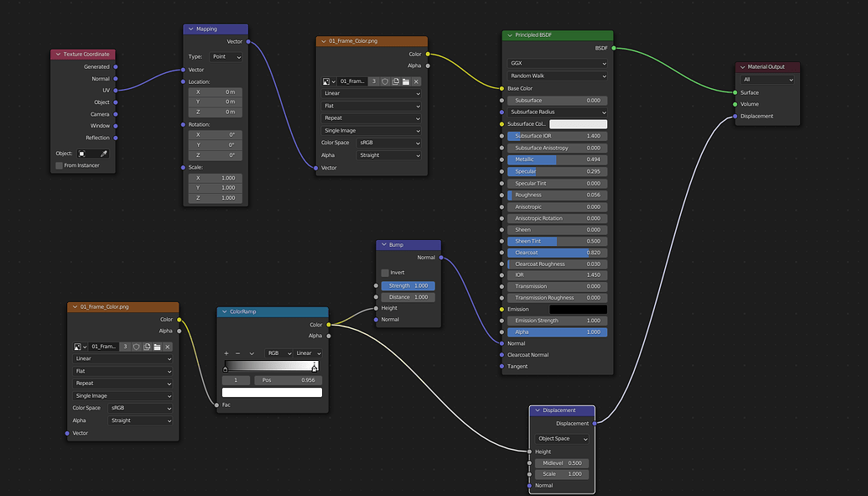Toggle the Invert checkbox in Bump node
868x496 pixels.
pos(385,273)
